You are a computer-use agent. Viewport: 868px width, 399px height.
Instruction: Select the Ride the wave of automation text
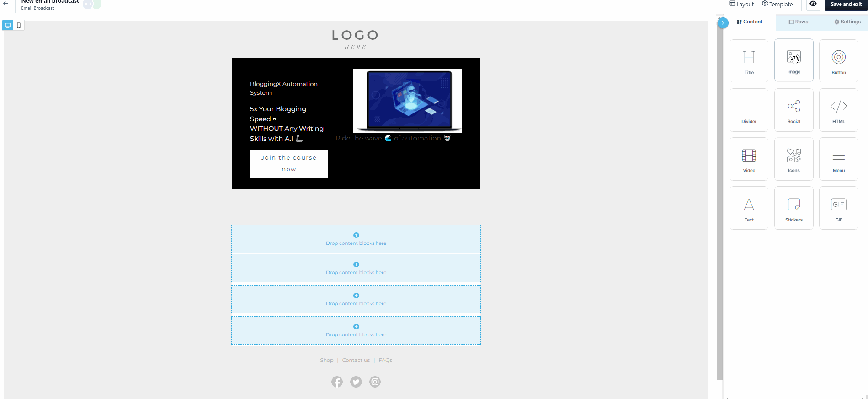coord(393,138)
